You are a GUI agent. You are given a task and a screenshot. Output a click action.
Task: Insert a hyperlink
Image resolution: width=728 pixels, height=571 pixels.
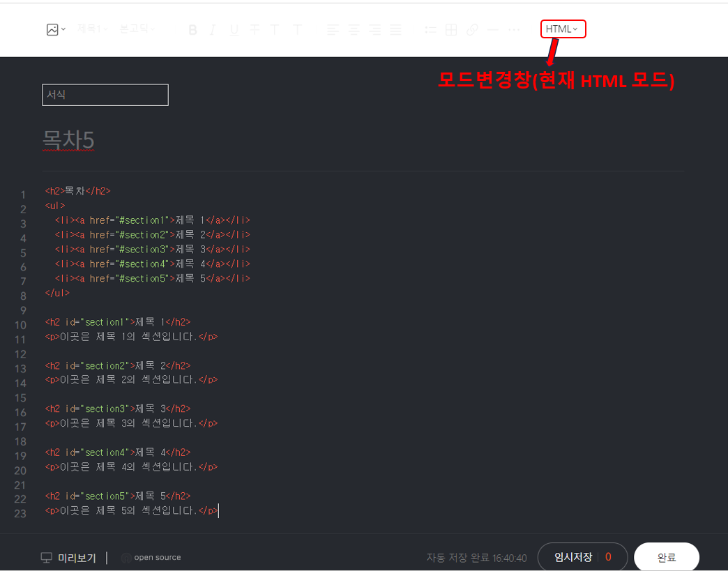(472, 29)
